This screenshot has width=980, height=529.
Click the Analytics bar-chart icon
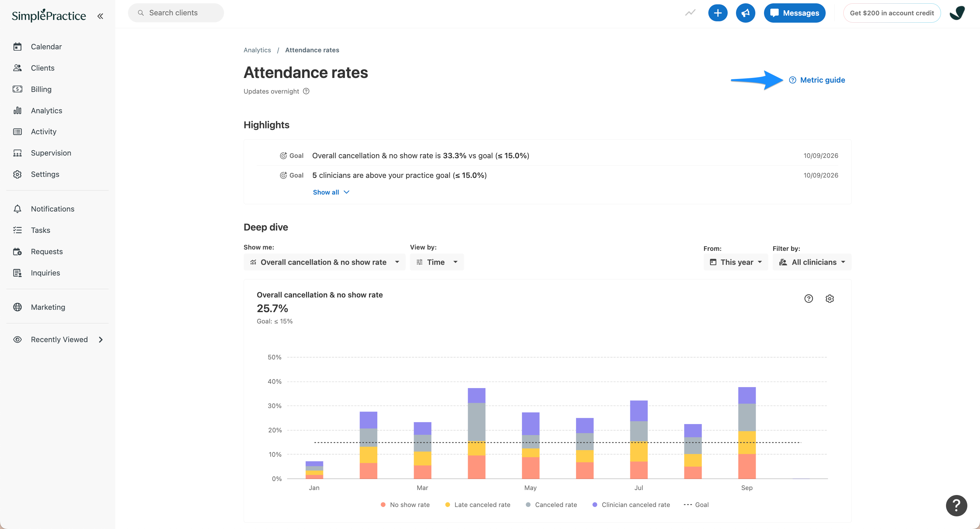[x=17, y=111]
